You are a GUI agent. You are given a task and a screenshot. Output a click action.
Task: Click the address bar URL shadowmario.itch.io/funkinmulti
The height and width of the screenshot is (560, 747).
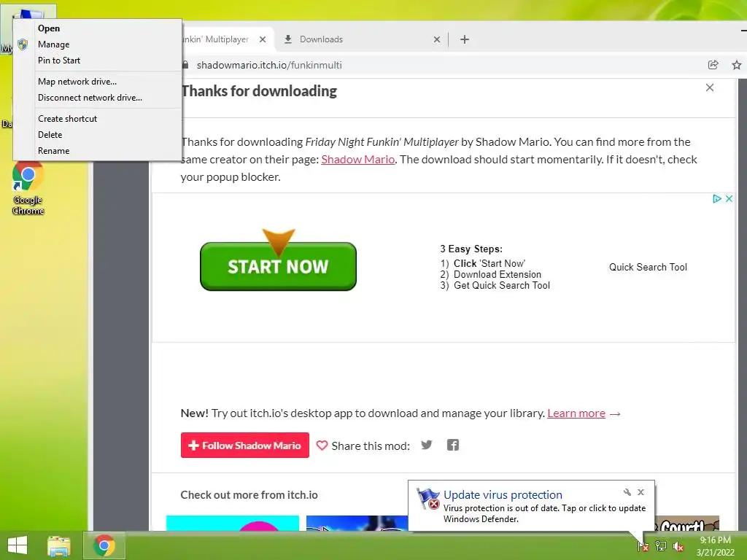[269, 65]
